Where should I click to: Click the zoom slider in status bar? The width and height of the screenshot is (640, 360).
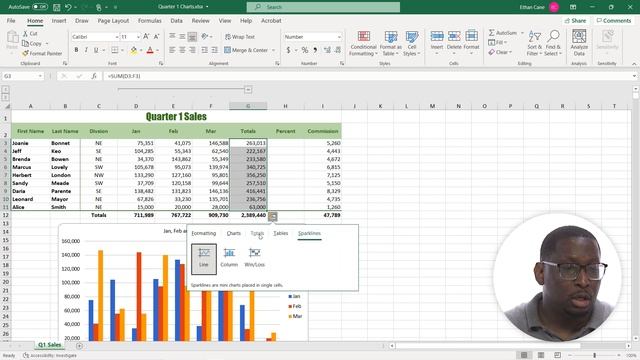coord(594,355)
